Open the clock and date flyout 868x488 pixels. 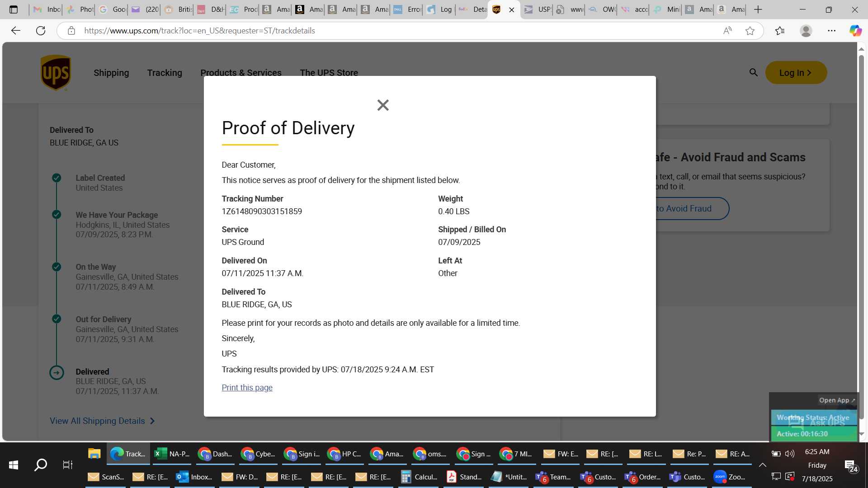pos(817,465)
